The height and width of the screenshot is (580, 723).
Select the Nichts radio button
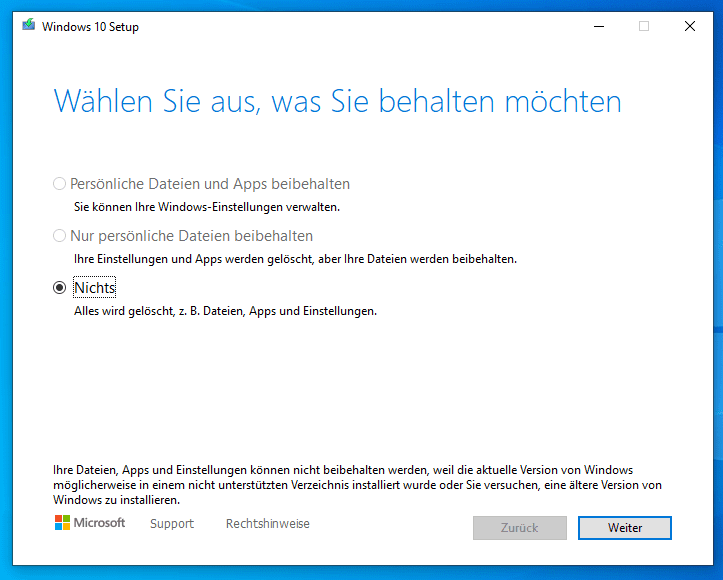pyautogui.click(x=59, y=288)
